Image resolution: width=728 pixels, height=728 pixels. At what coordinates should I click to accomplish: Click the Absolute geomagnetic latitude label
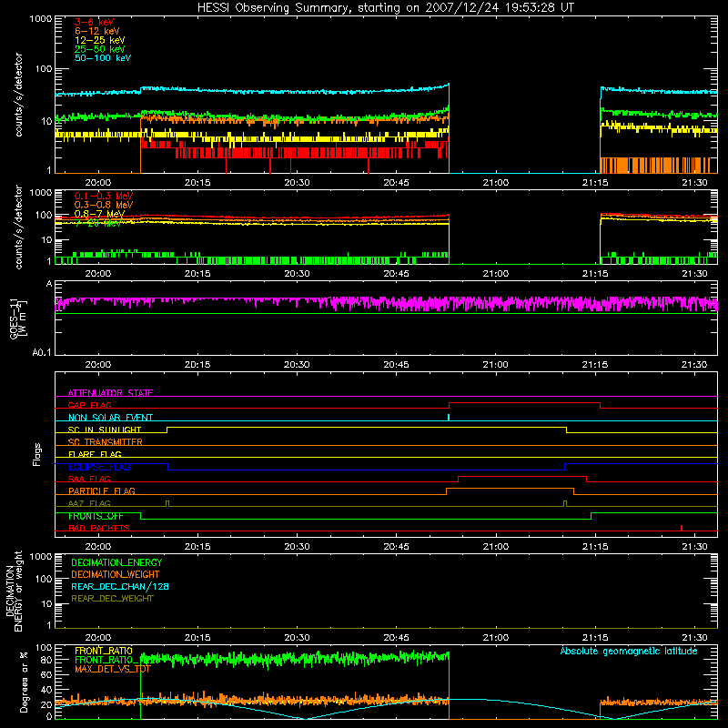click(629, 651)
